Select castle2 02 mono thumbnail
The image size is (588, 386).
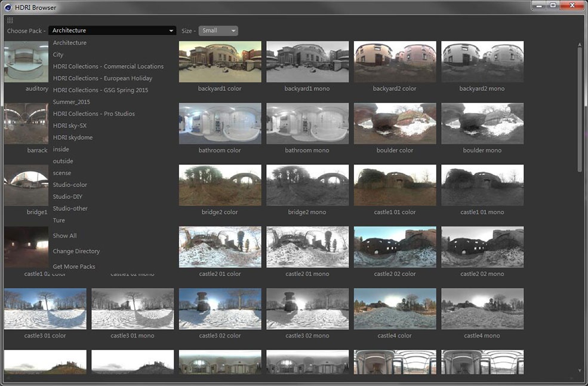482,247
